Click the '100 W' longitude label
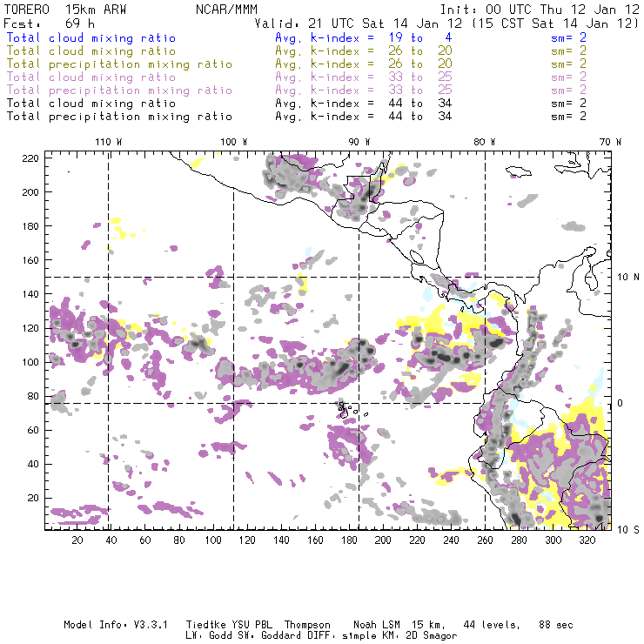 pyautogui.click(x=234, y=142)
